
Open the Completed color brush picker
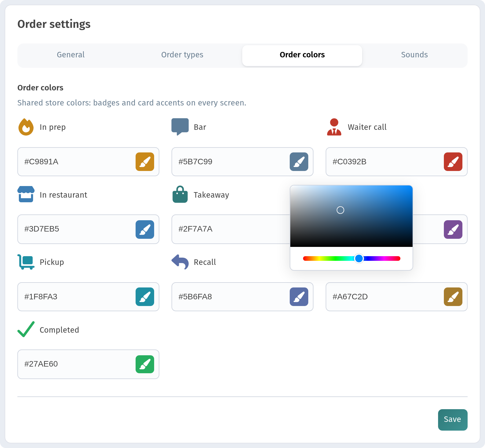(145, 364)
